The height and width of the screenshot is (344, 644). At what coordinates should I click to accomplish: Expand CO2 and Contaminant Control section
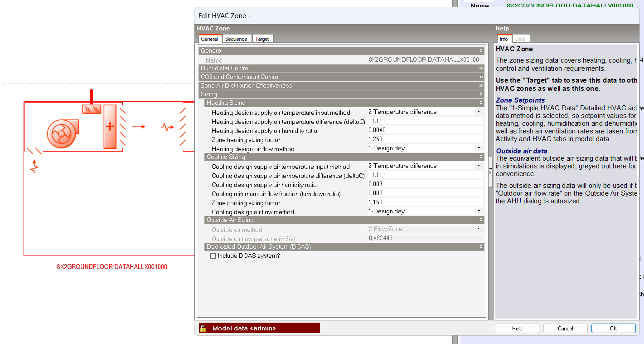(x=481, y=77)
